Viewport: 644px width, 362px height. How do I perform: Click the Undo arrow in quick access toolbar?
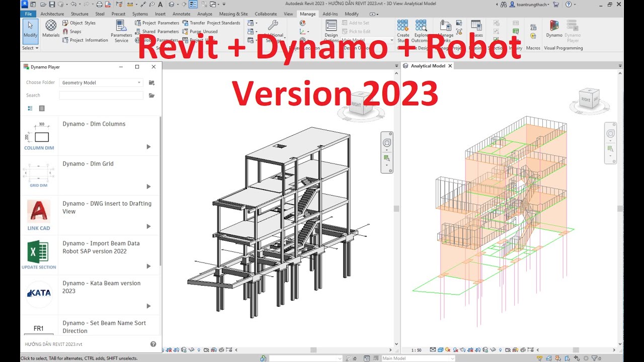[x=73, y=5]
